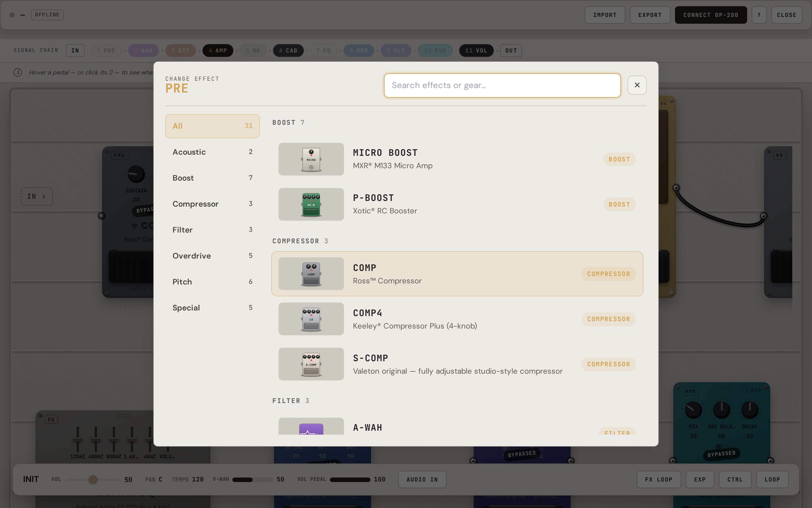Select the Acoustic category
Screen dimensions: 812x508
[212, 152]
